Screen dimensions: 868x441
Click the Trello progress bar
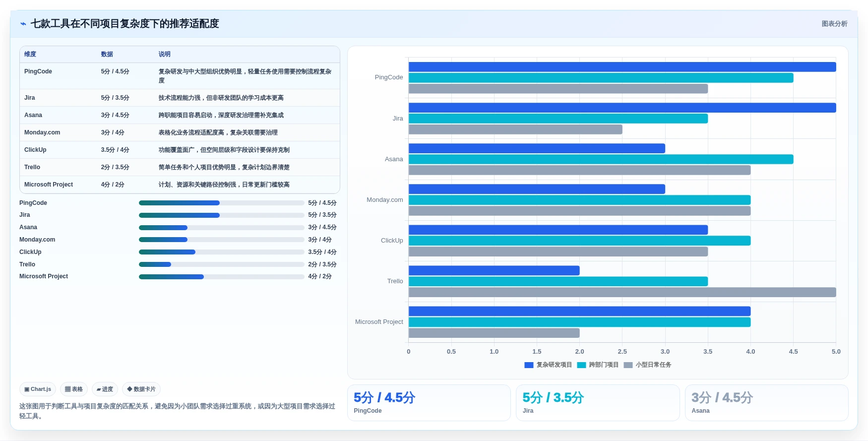tap(222, 264)
